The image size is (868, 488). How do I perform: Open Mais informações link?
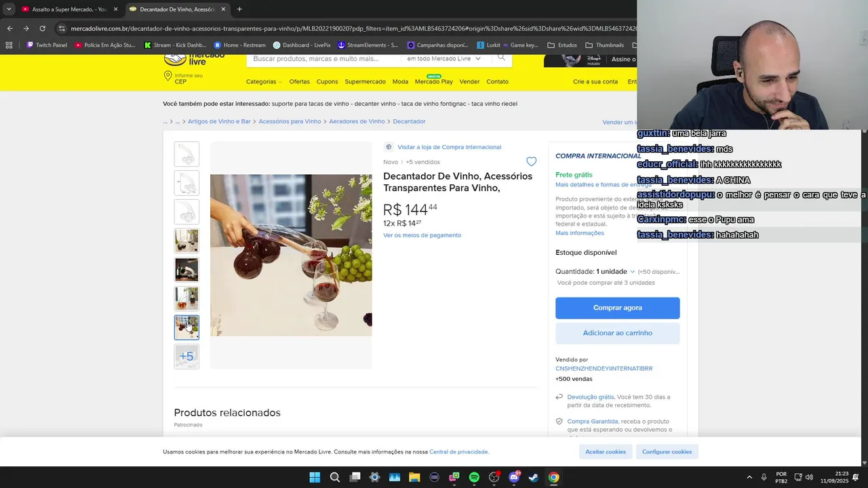580,233
